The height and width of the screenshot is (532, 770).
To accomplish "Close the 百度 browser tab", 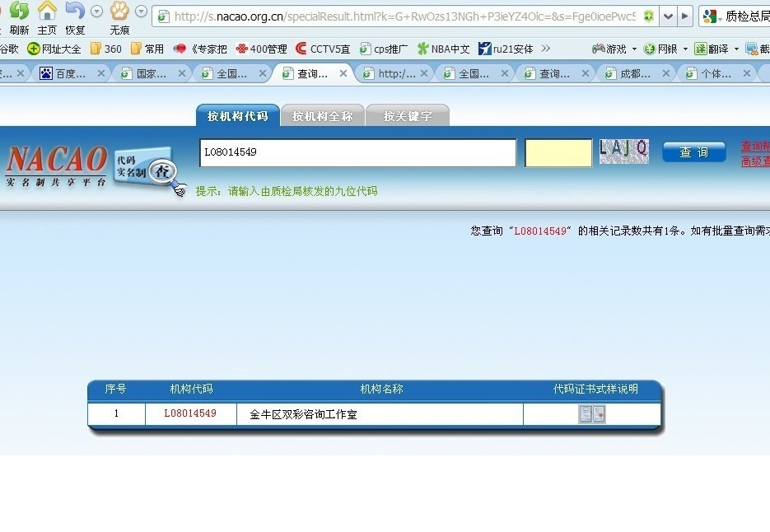I will (x=101, y=73).
